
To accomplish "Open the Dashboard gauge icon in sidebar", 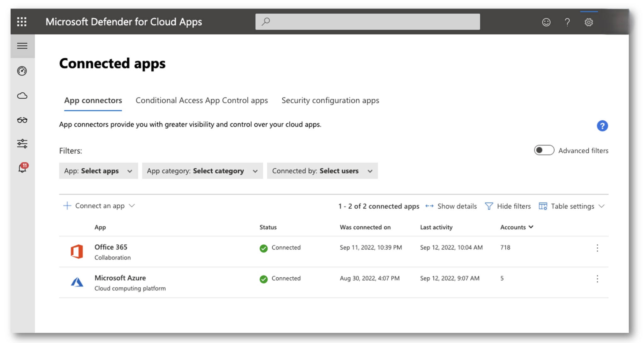I will coord(22,71).
